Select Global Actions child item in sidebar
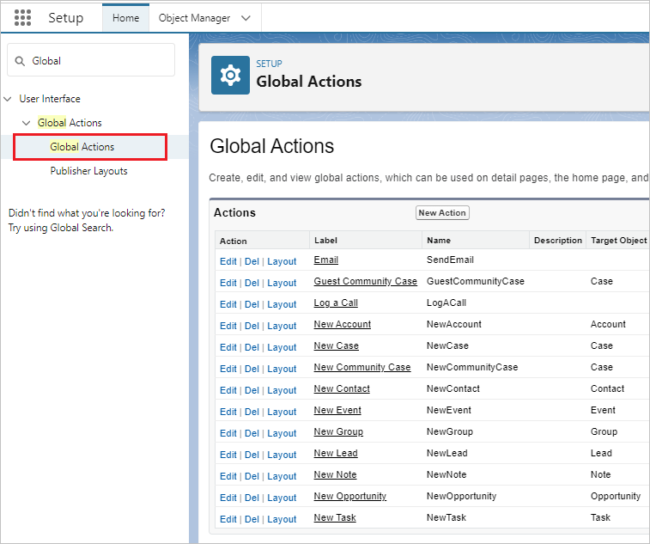Viewport: 650px width, 544px height. tap(82, 147)
